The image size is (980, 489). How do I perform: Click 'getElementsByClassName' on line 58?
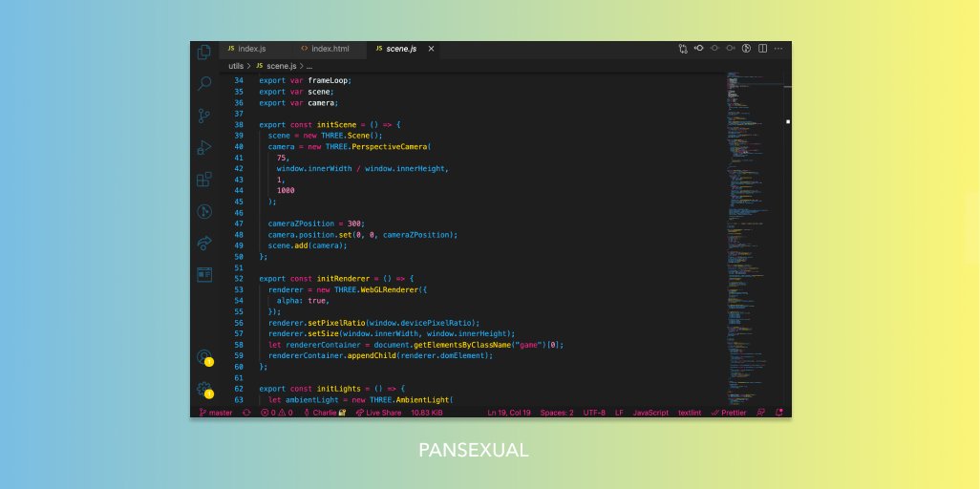pyautogui.click(x=462, y=345)
